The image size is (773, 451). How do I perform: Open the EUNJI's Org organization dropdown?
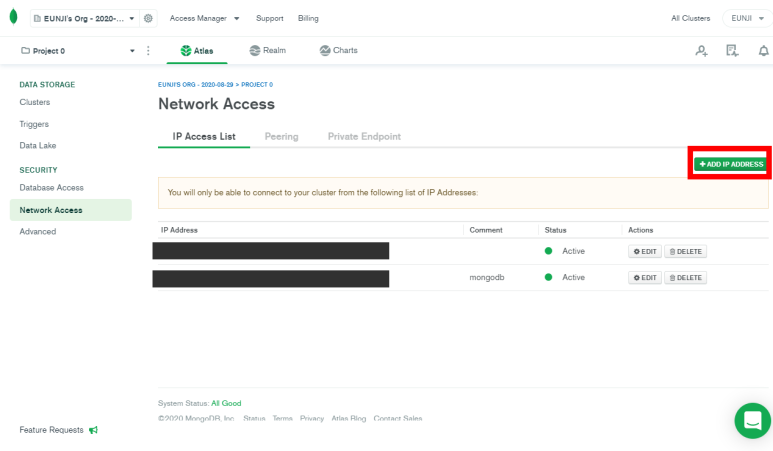[85, 19]
